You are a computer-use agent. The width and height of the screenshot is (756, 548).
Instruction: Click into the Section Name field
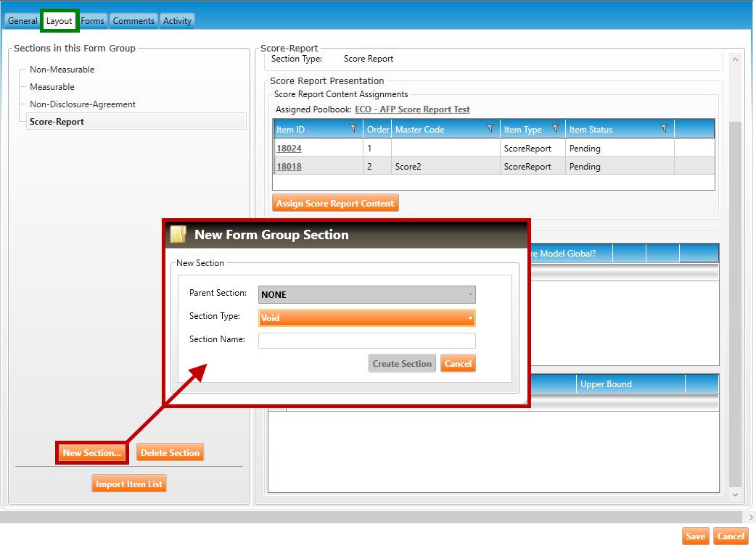coord(366,341)
